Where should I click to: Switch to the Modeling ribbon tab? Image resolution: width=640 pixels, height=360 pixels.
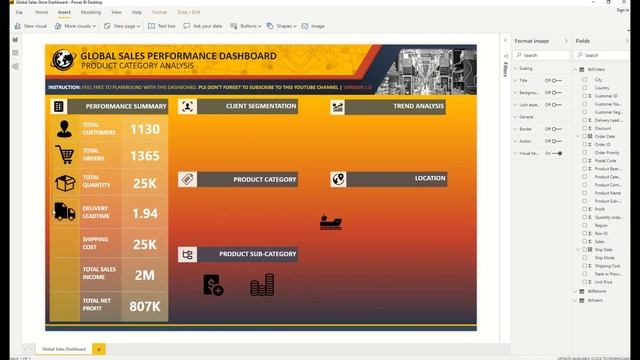point(91,12)
